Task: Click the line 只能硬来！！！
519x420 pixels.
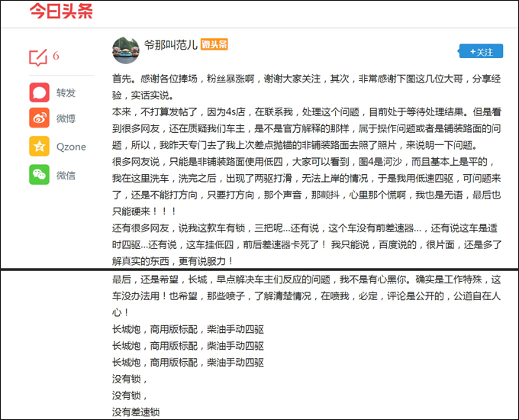Action: pos(144,212)
